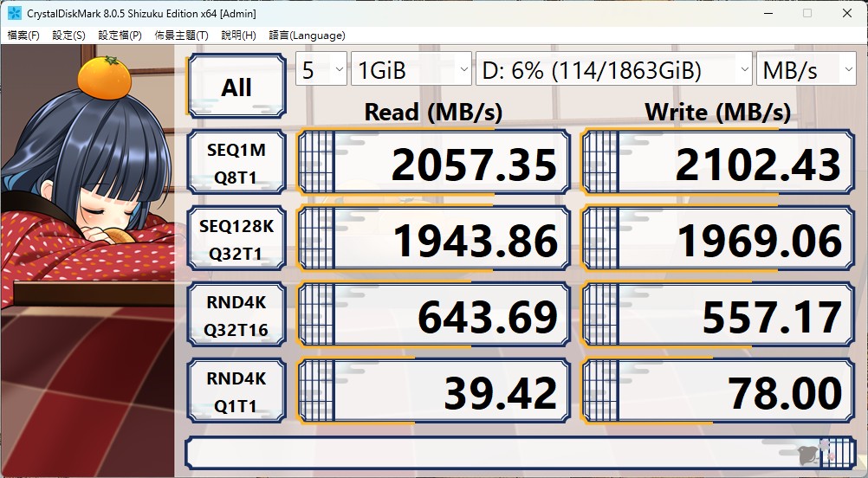This screenshot has width=868, height=478.
Task: Expand the 1GiB test size dropdown
Action: coord(411,70)
